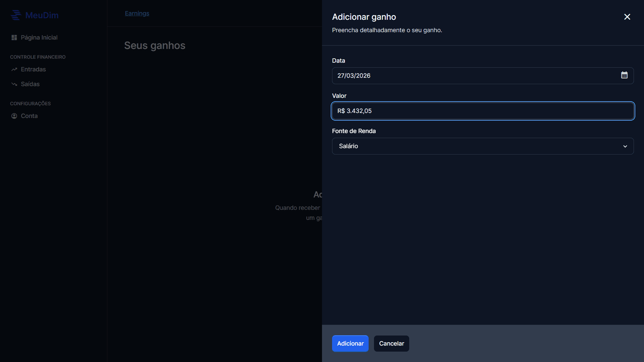Click the Adicionar ganho panel title

[x=364, y=17]
